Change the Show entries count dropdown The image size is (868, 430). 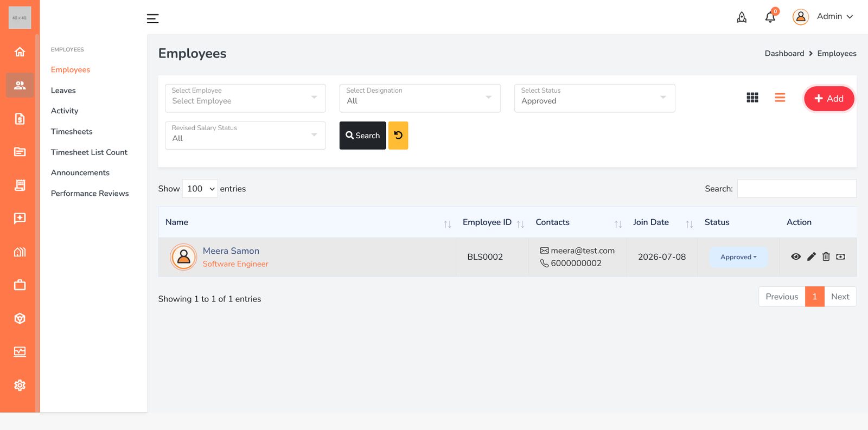200,189
